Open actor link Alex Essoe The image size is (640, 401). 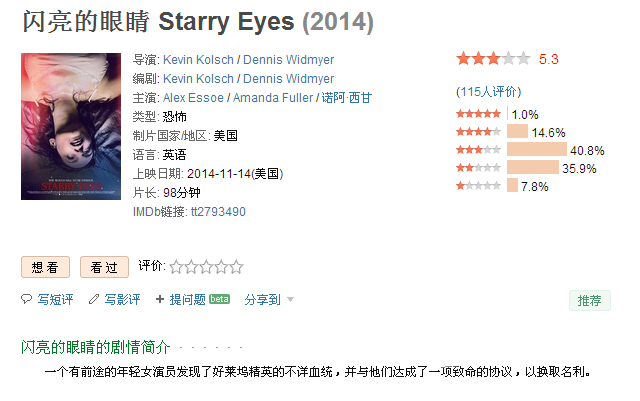tap(193, 98)
